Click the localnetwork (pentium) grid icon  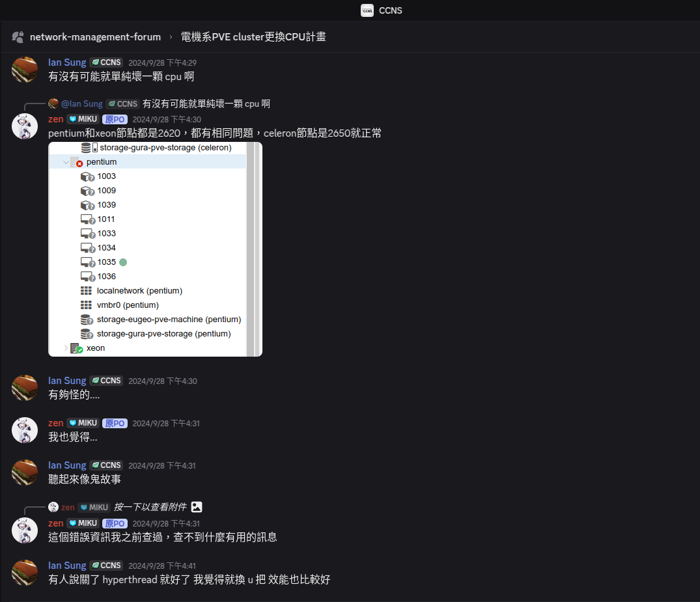pyautogui.click(x=86, y=291)
